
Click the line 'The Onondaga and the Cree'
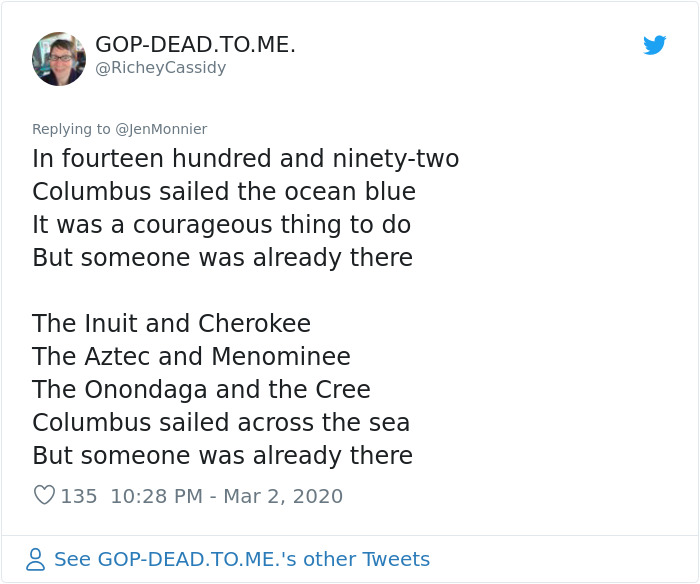[x=201, y=390]
